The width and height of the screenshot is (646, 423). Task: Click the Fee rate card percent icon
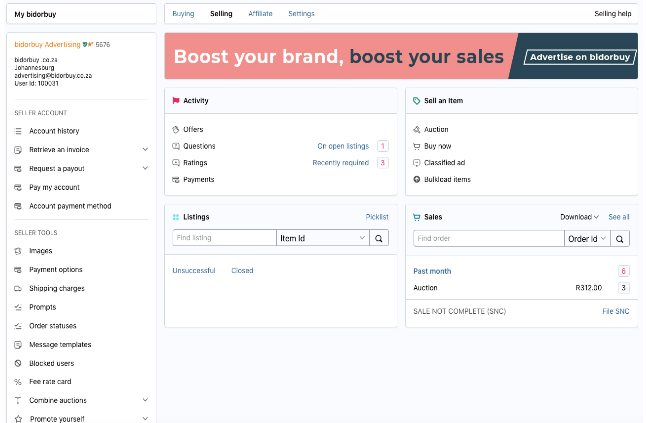(x=18, y=382)
